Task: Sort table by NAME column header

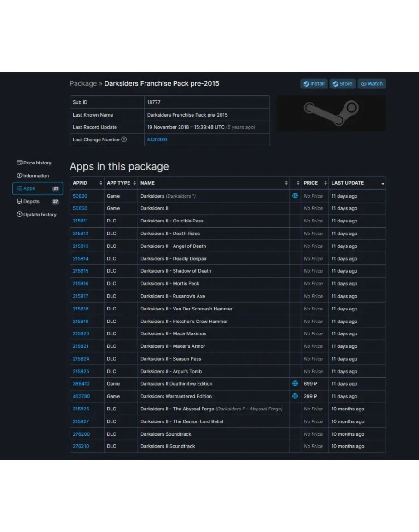Action: [x=213, y=183]
